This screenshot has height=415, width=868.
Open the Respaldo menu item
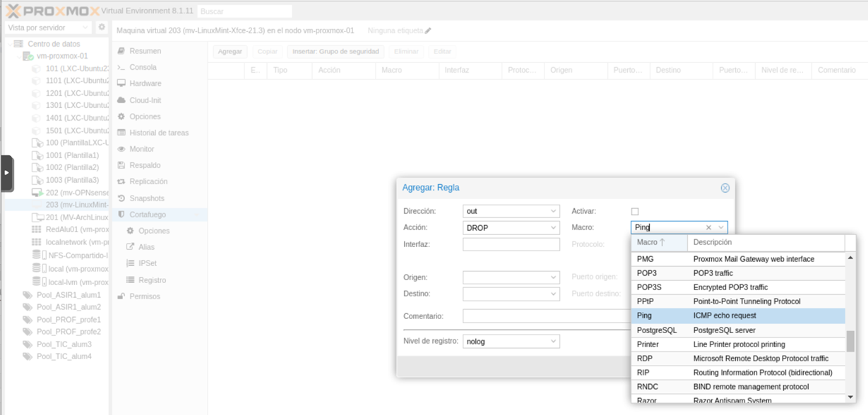(x=145, y=165)
